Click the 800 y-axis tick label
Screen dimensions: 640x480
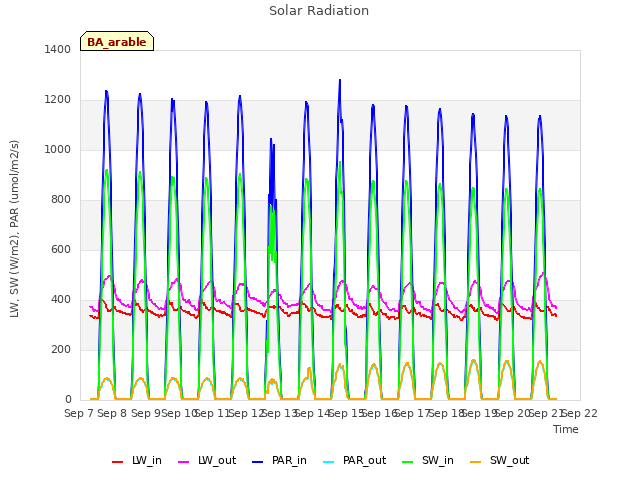point(61,200)
